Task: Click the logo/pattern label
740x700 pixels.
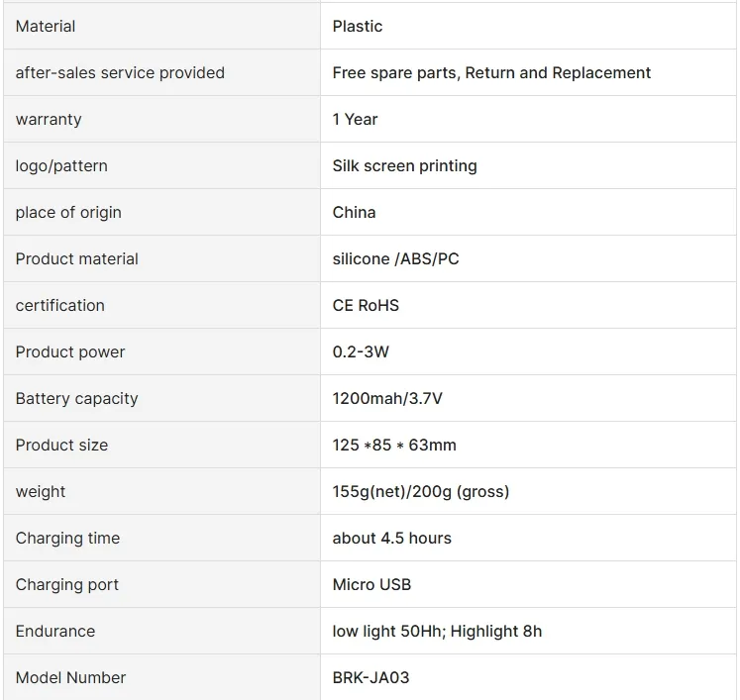Action: click(61, 166)
